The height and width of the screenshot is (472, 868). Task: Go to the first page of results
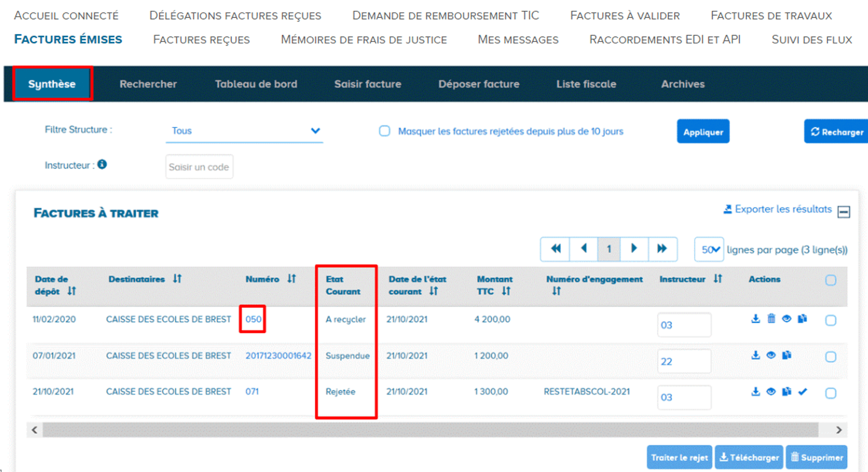(556, 249)
